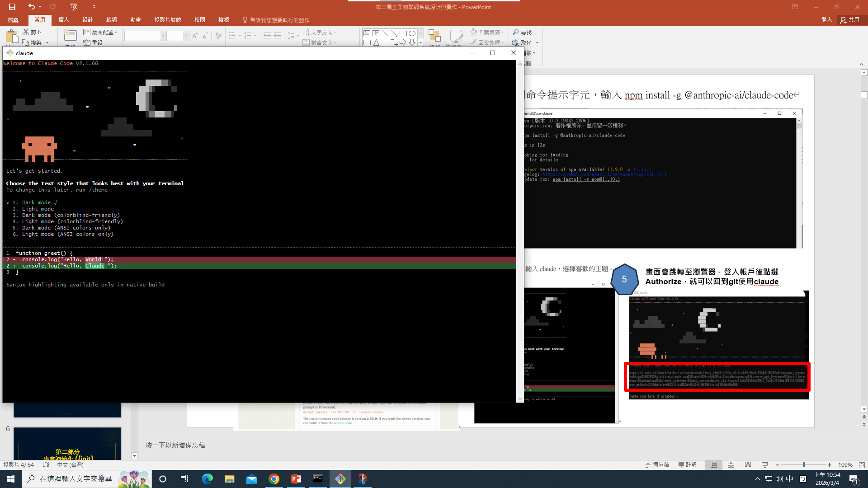Image resolution: width=868 pixels, height=488 pixels.
Task: Fit slide to current window icon
Action: (x=862, y=465)
